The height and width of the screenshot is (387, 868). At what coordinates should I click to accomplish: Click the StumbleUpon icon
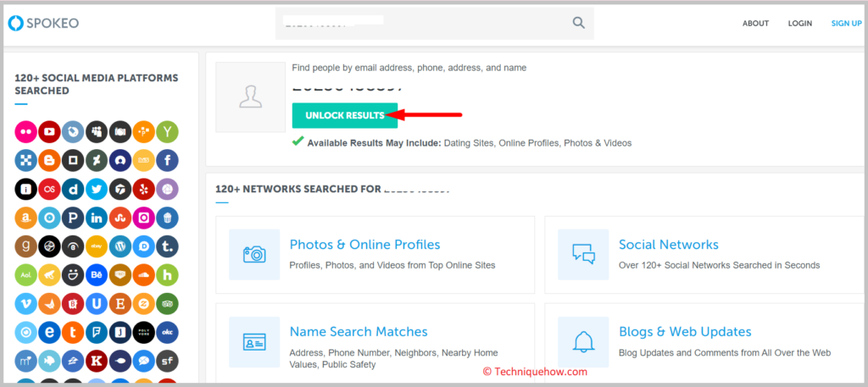120,218
